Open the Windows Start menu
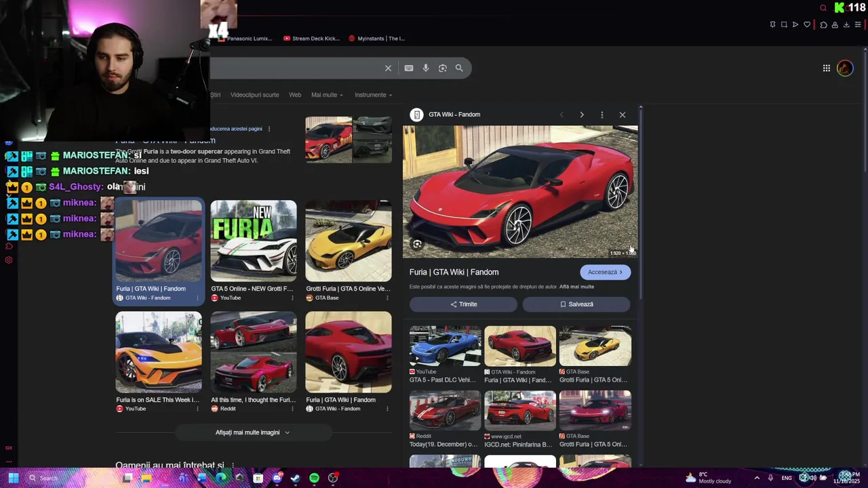868x488 pixels. 13,478
